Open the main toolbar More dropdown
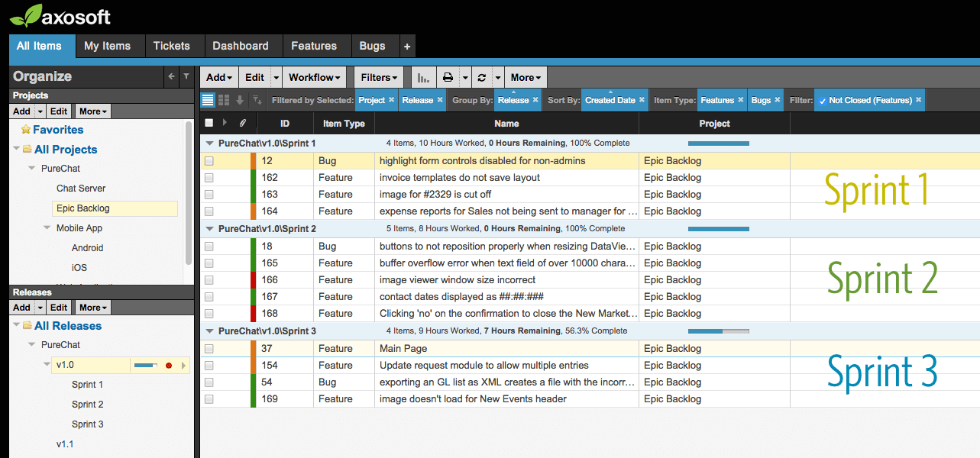 point(526,77)
